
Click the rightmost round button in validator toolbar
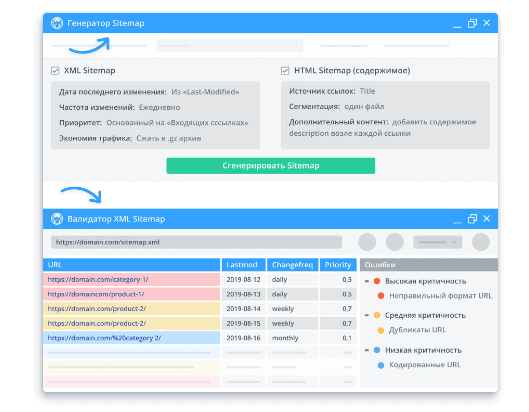(x=481, y=242)
